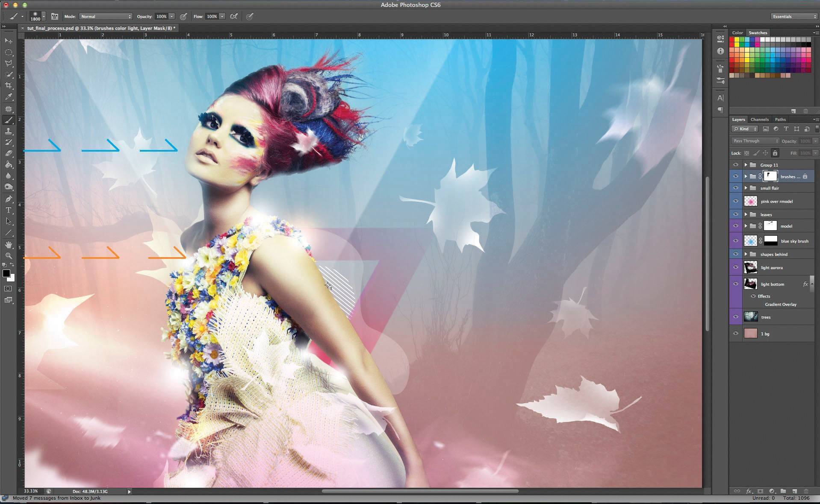Expand the Group 11 folder
This screenshot has width=820, height=504.
click(x=746, y=165)
